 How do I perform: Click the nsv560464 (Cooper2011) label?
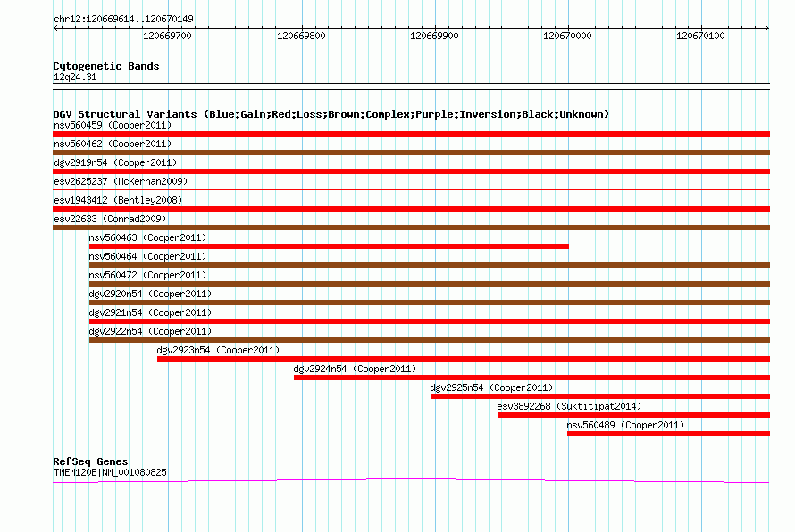point(147,256)
